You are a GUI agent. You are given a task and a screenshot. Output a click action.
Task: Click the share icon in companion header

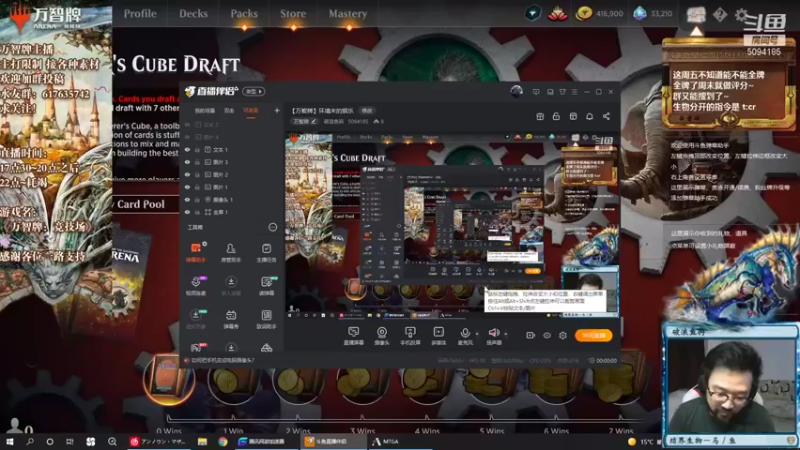point(606,116)
